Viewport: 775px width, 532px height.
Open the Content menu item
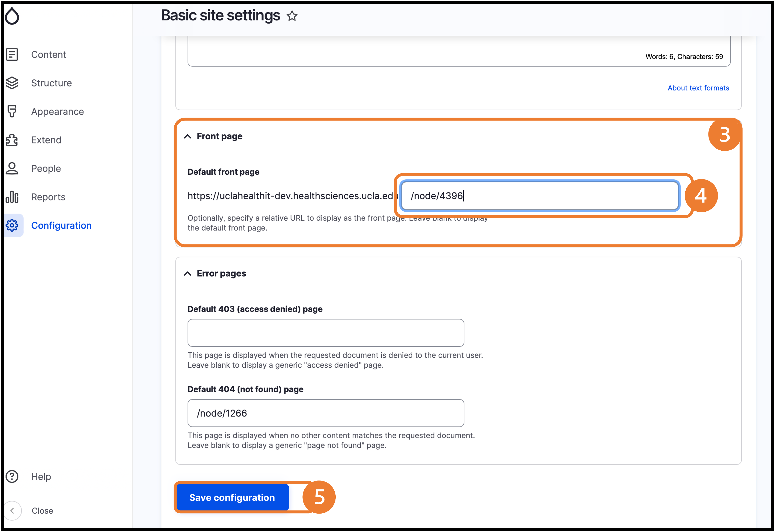[x=49, y=54]
